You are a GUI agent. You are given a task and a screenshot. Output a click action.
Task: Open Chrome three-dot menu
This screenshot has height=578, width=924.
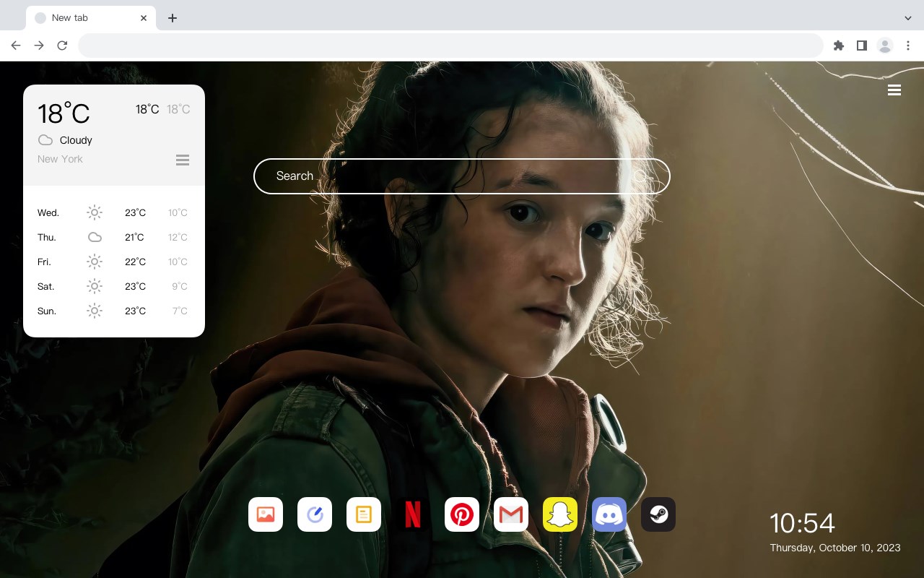coord(908,46)
